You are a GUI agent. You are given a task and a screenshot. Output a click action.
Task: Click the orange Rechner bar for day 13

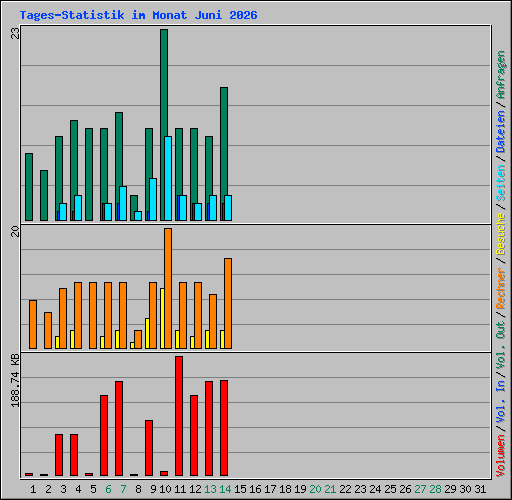[213, 321]
